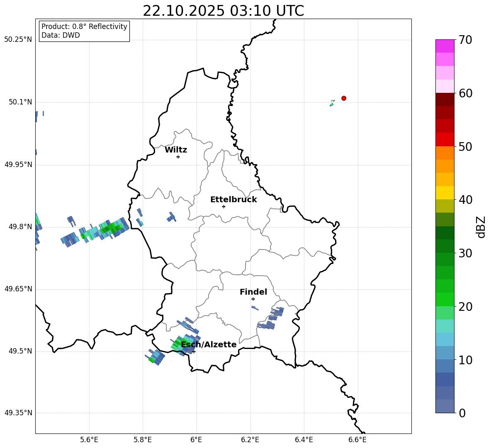The width and height of the screenshot is (491, 448).
Task: Click the 60 colorbar tick label
Action: point(465,93)
